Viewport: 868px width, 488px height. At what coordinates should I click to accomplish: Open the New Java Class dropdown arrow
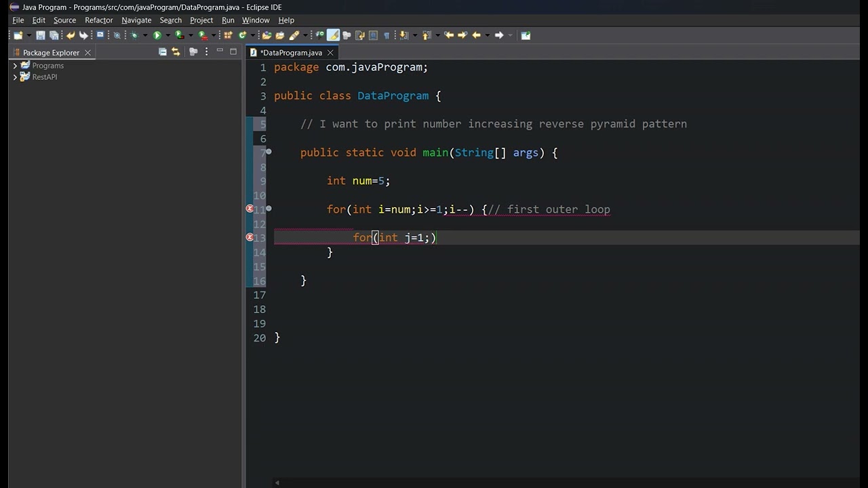(x=252, y=35)
